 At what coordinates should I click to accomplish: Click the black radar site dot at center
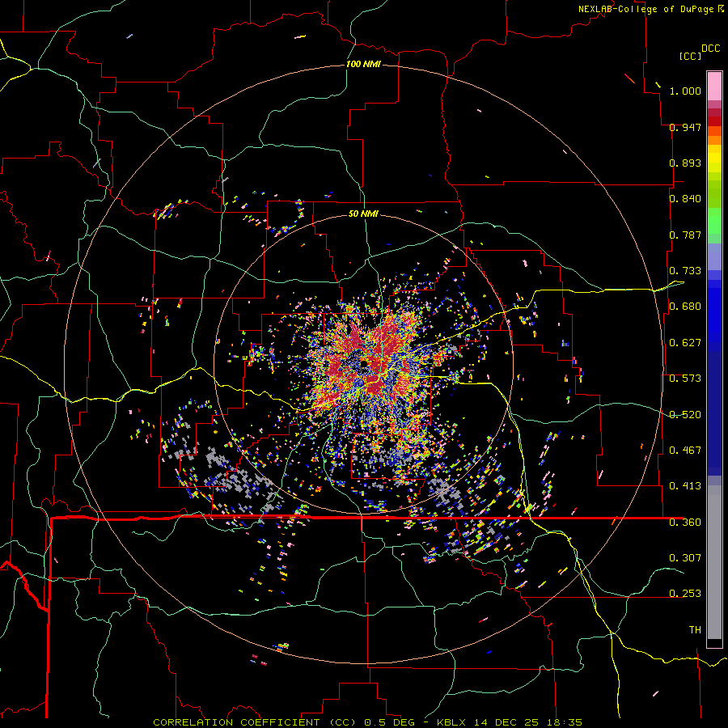(x=363, y=363)
